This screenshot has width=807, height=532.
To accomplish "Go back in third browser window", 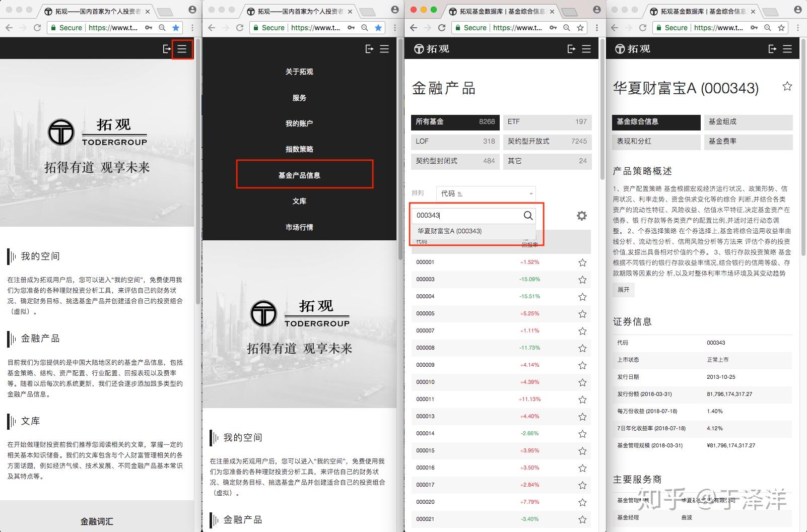I will coord(414,28).
